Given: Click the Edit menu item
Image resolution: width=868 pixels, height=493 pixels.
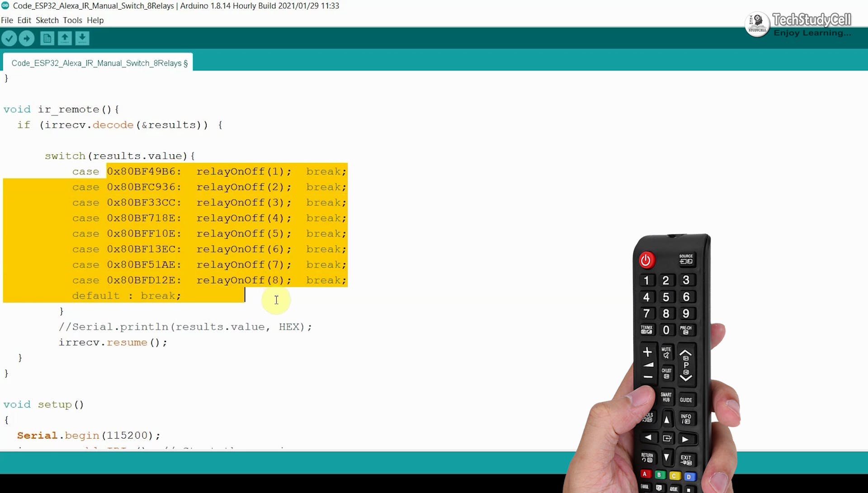Looking at the screenshot, I should tap(23, 19).
